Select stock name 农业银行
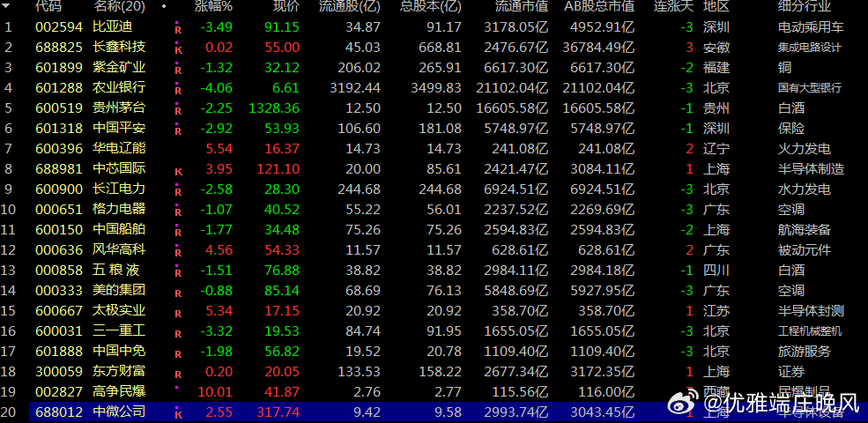This screenshot has width=868, height=423. click(x=119, y=87)
